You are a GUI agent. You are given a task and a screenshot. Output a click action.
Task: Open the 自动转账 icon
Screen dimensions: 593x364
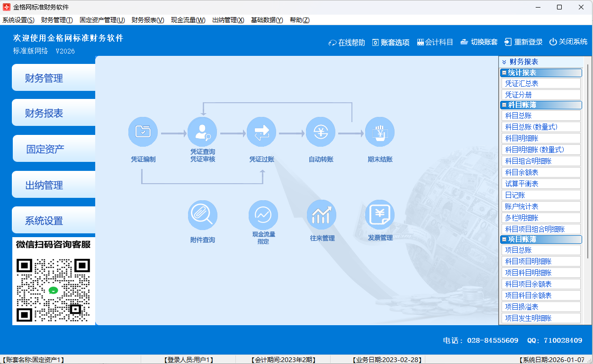(x=321, y=132)
